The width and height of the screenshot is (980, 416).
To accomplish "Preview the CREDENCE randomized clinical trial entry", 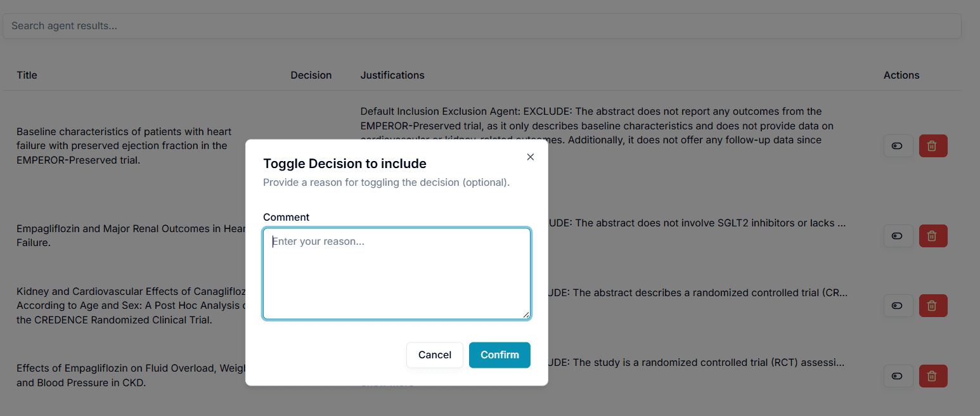I will 898,306.
